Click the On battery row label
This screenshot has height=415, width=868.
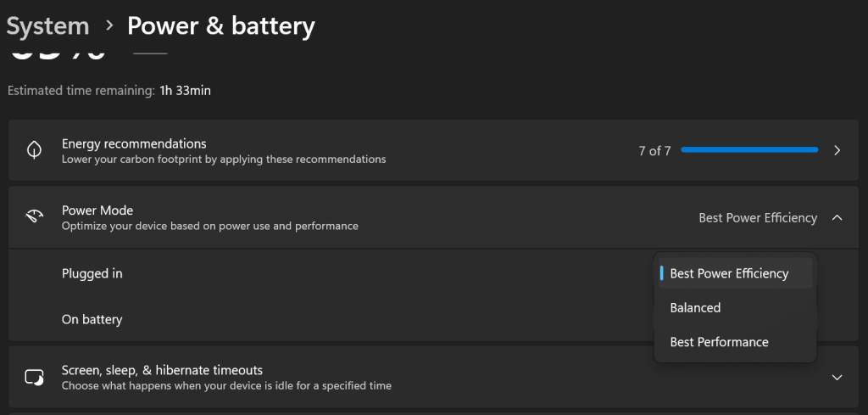tap(92, 319)
